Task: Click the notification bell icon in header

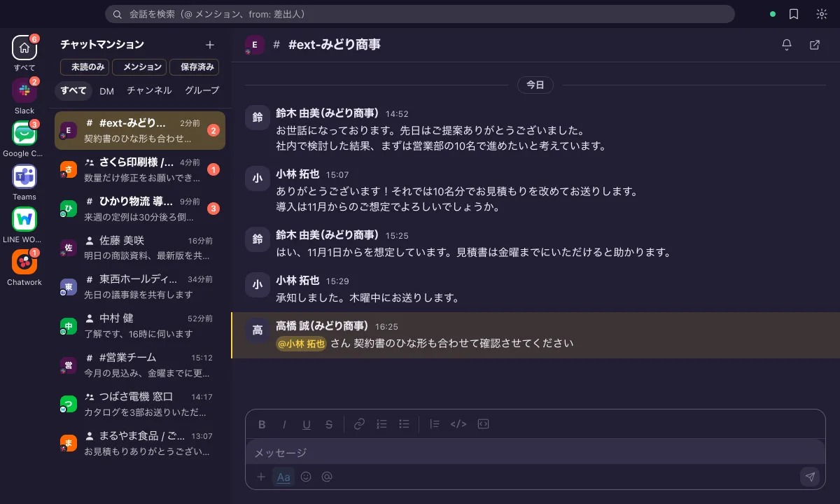Action: (787, 45)
